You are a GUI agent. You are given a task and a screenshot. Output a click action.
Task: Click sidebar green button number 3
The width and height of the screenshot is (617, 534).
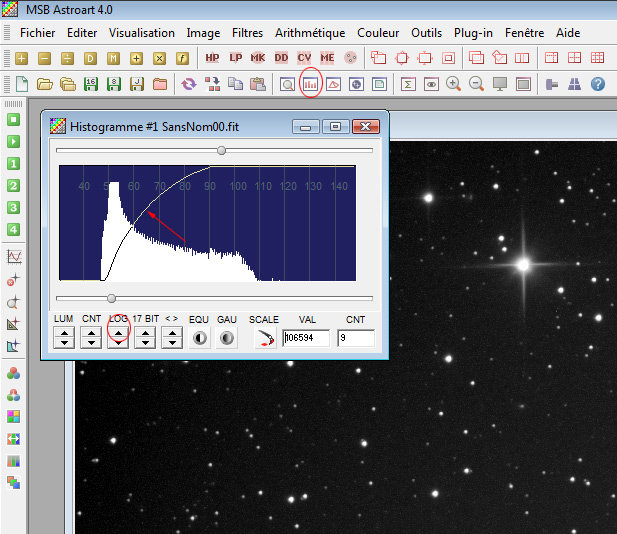click(13, 208)
